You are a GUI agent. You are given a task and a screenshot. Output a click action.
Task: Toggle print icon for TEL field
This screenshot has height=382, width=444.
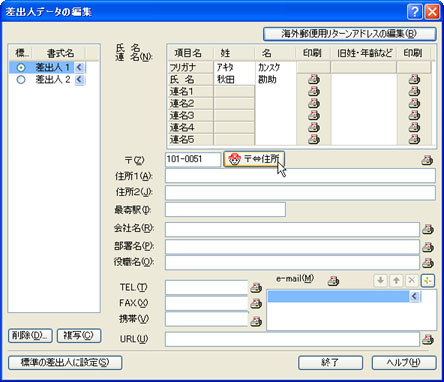[x=256, y=288]
